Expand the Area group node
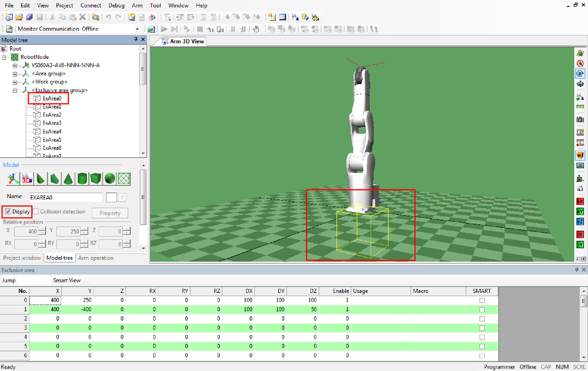 pyautogui.click(x=15, y=74)
